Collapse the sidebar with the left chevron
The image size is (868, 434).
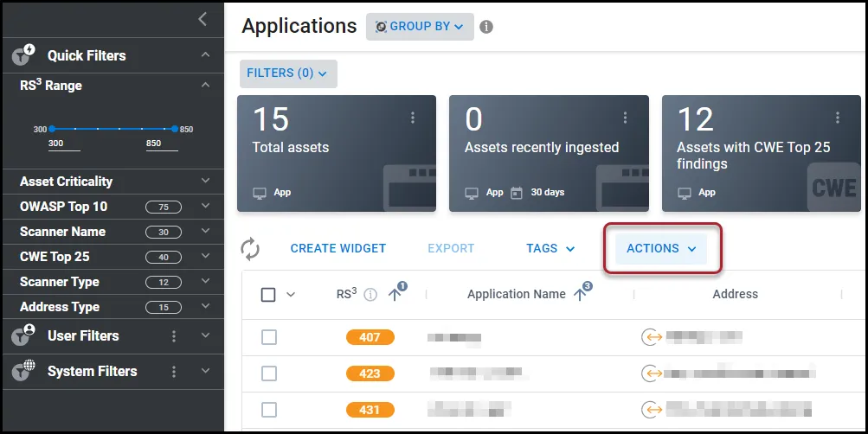203,19
